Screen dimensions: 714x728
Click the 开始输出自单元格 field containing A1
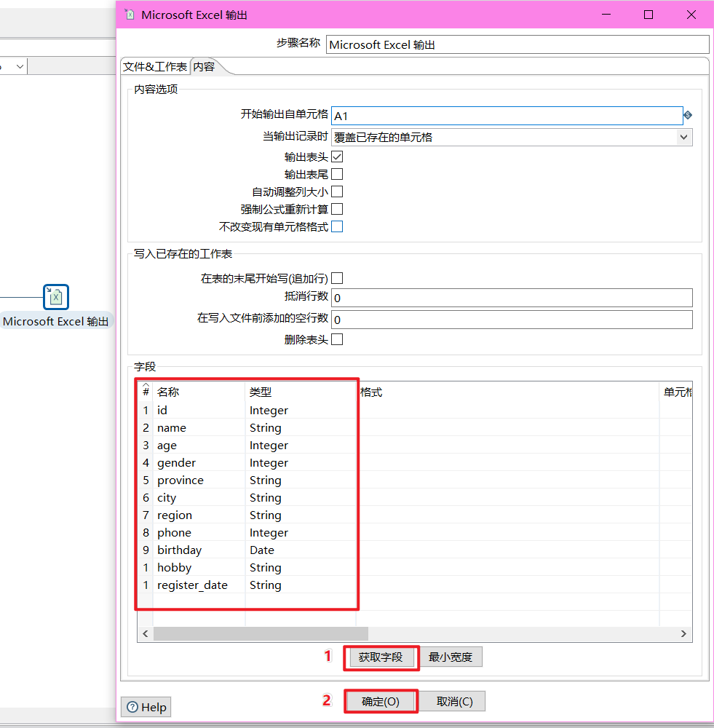[507, 116]
